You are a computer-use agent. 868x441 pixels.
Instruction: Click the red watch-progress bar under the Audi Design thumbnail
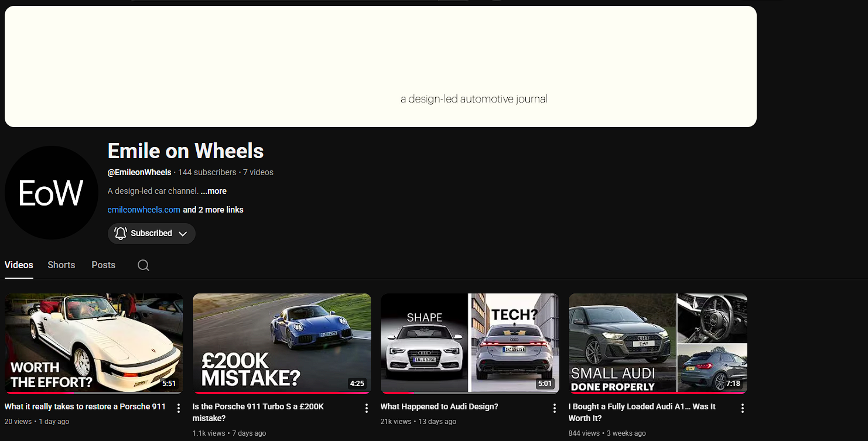coord(398,392)
